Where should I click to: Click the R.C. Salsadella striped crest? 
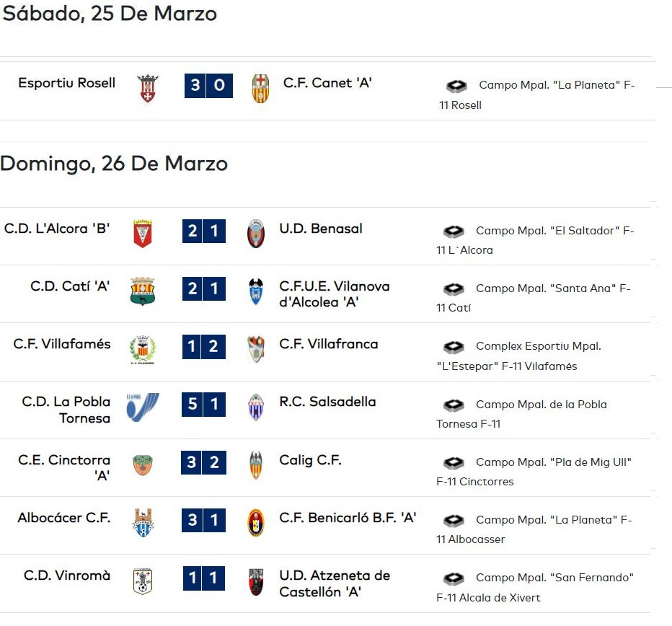[x=256, y=407]
